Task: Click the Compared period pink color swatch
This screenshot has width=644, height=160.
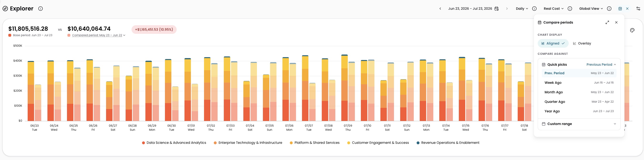Action: click(x=69, y=35)
